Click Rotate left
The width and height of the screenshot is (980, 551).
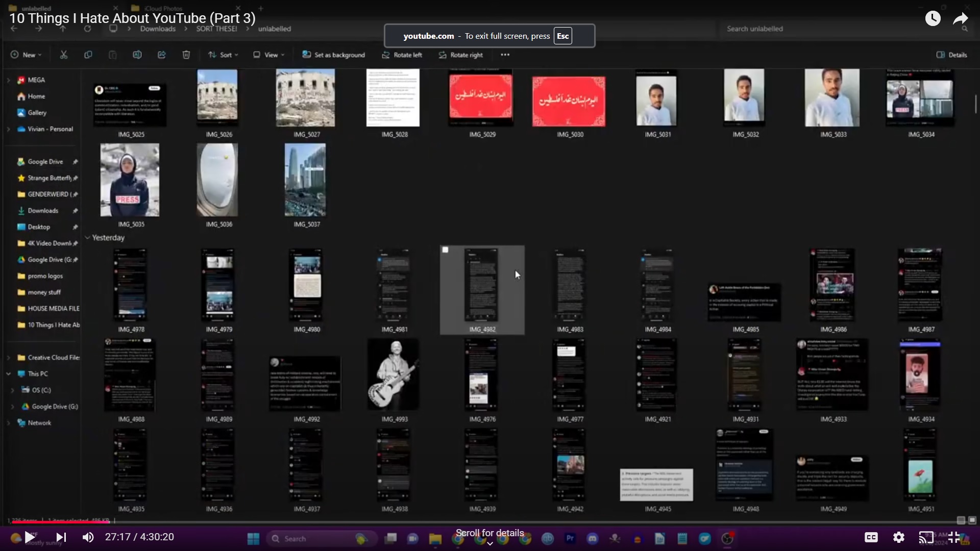pyautogui.click(x=402, y=55)
